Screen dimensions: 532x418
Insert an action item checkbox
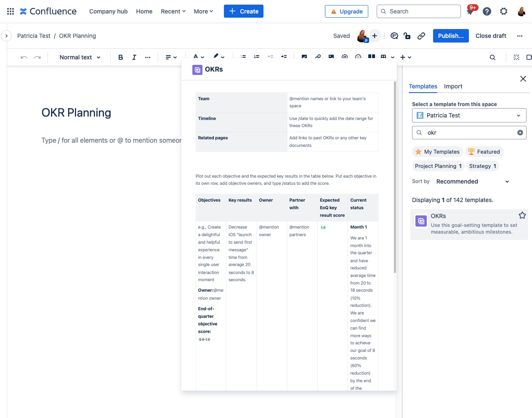tap(304, 57)
